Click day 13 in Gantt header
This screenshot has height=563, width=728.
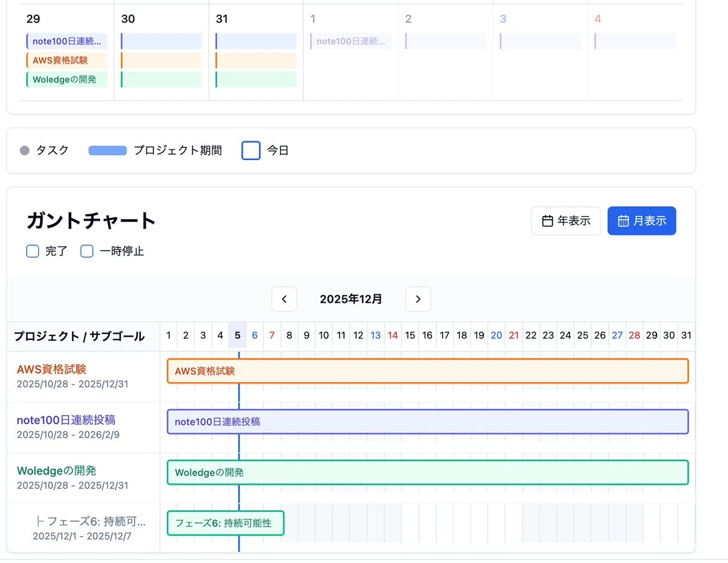(x=376, y=335)
